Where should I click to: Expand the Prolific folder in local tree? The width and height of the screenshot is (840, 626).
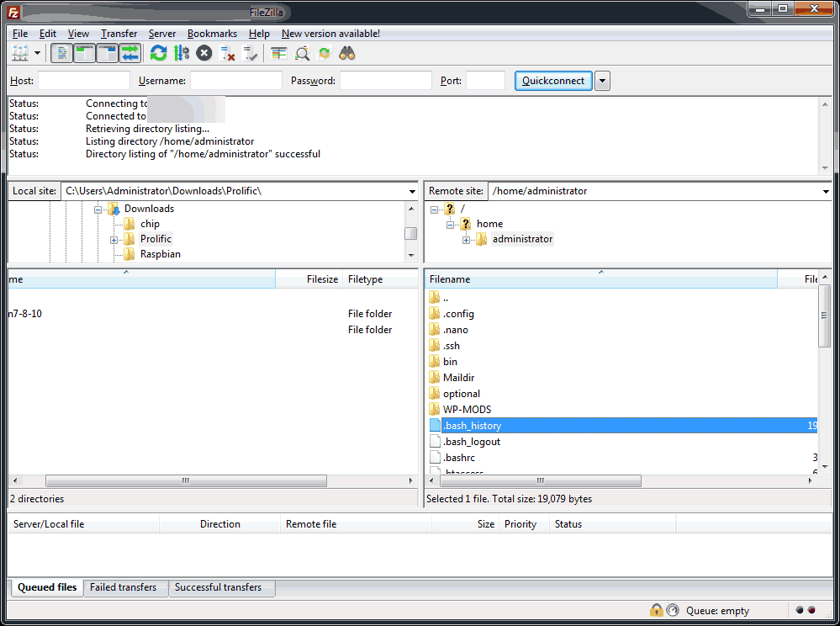pos(114,240)
